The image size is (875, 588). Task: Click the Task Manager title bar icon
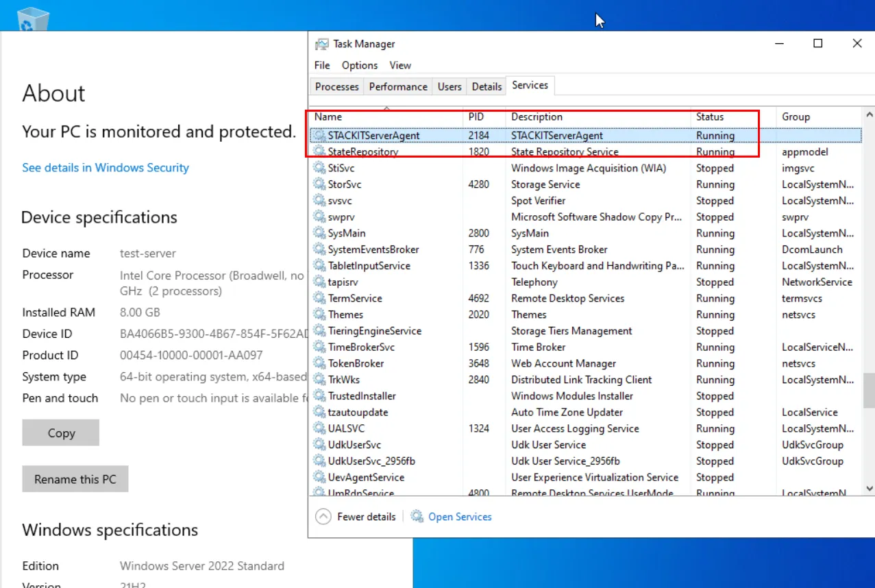322,43
